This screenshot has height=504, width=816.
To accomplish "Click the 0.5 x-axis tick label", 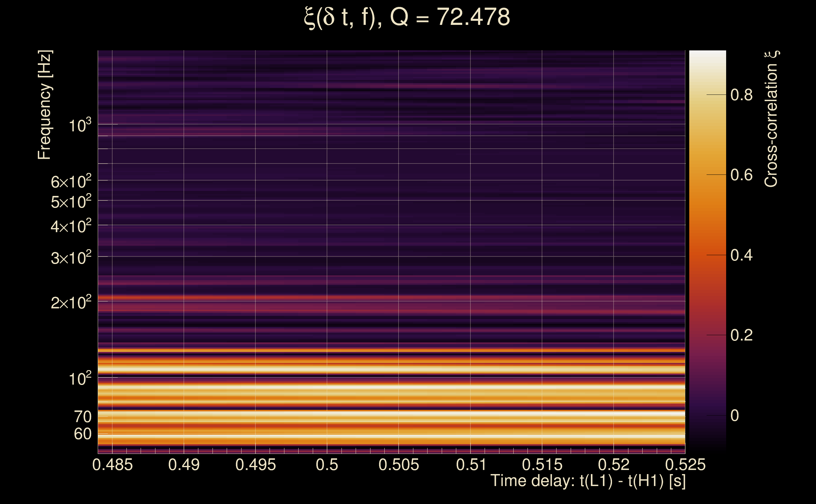I will click(x=327, y=465).
